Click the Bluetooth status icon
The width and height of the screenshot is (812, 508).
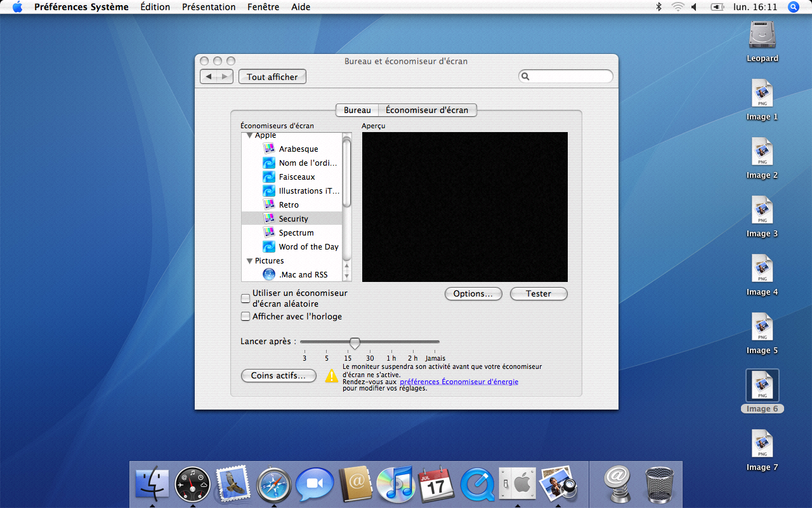tap(658, 7)
